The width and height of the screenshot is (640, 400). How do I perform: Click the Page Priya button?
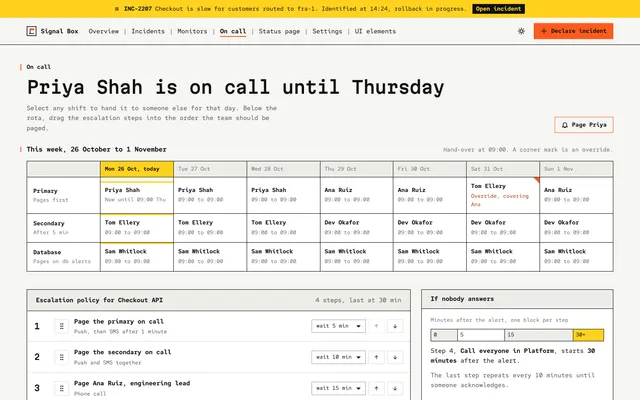(584, 125)
